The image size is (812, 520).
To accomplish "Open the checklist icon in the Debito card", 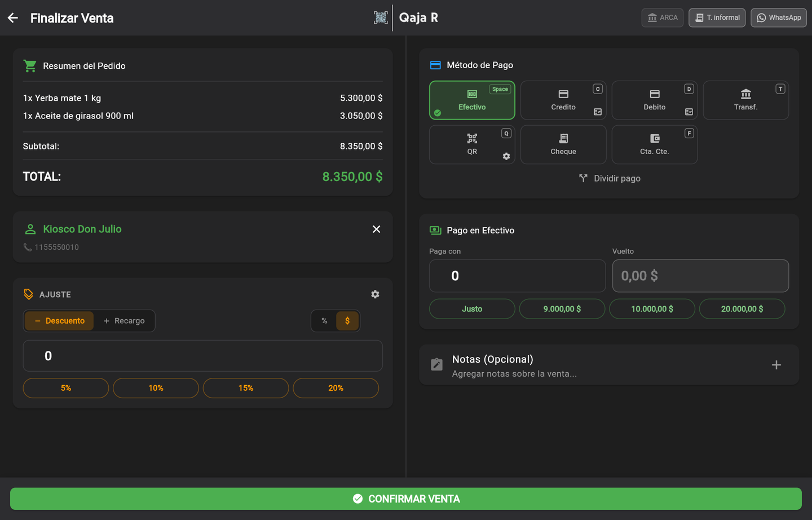I will coord(689,112).
